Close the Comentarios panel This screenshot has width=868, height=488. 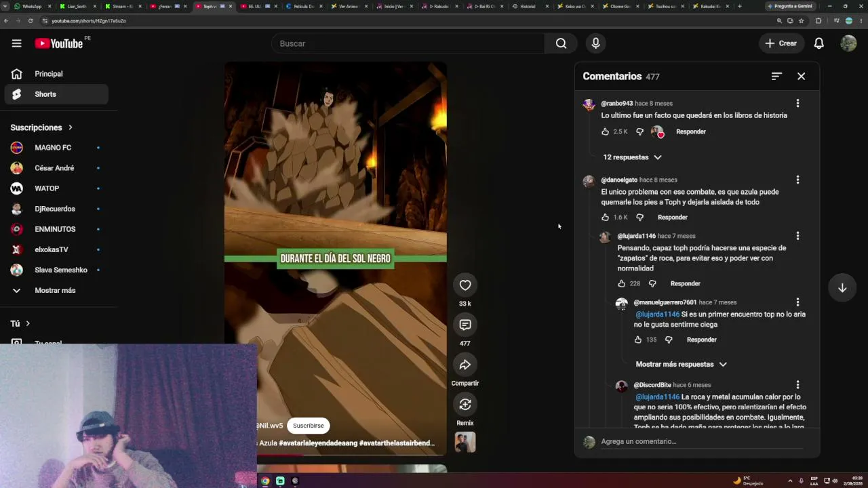point(801,77)
